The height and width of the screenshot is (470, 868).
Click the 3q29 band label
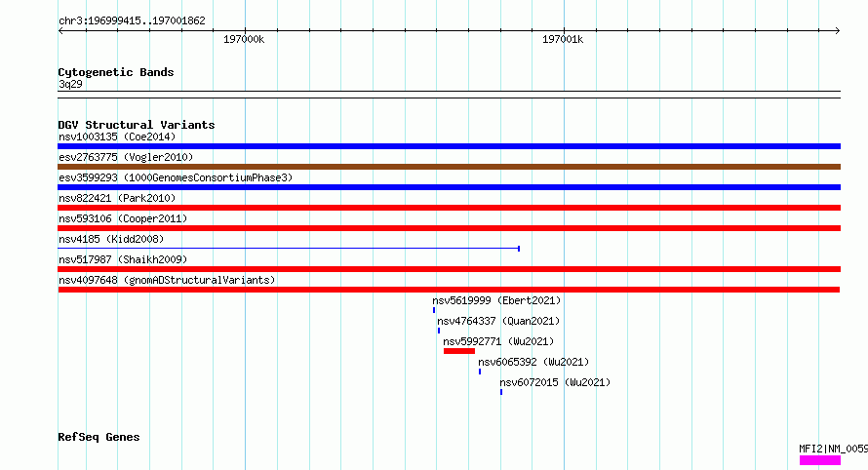[70, 84]
